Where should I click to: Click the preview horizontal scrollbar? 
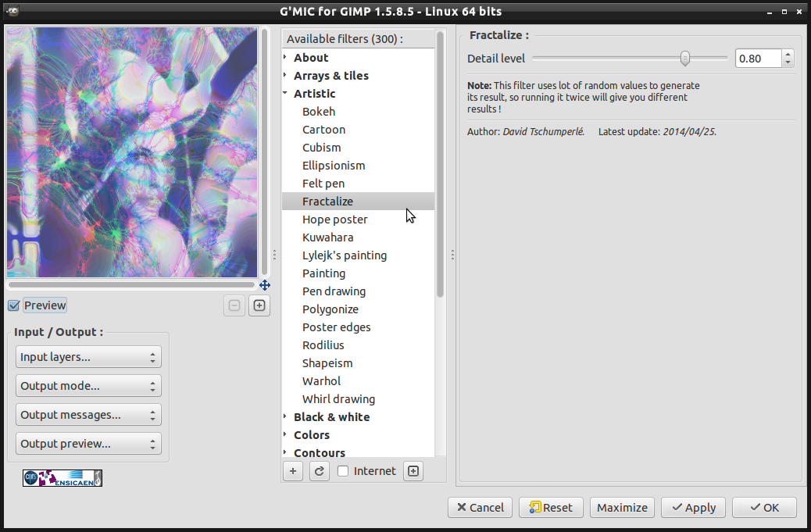click(x=132, y=284)
